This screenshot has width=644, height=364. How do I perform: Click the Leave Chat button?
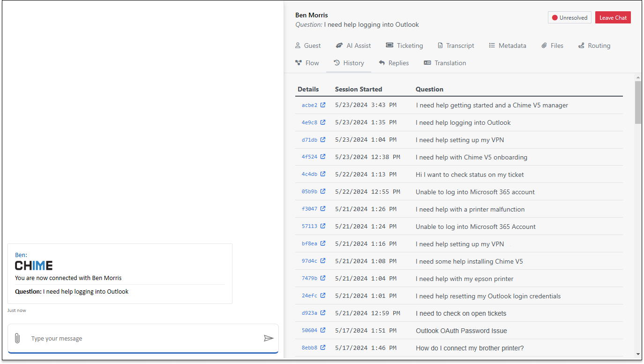click(x=613, y=18)
